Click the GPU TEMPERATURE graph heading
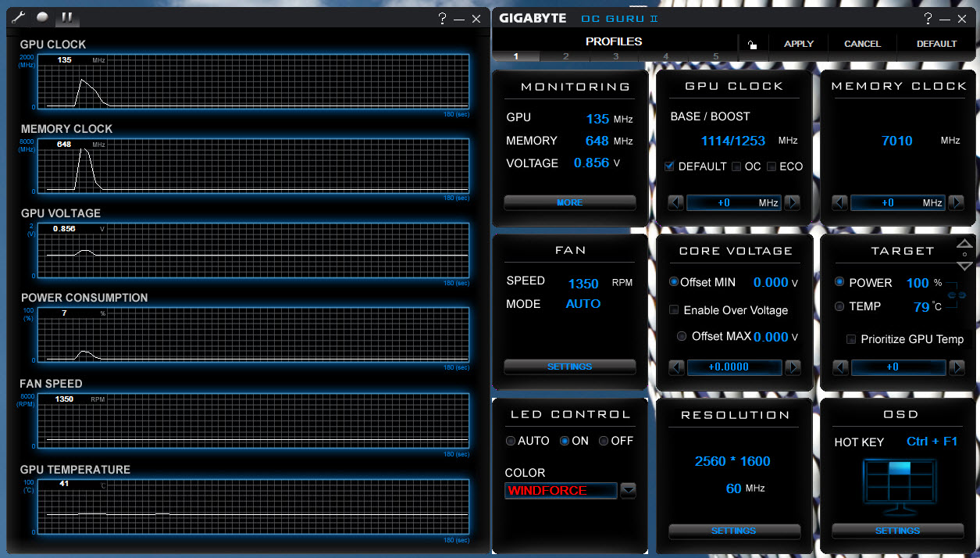The image size is (980, 558). [x=76, y=470]
